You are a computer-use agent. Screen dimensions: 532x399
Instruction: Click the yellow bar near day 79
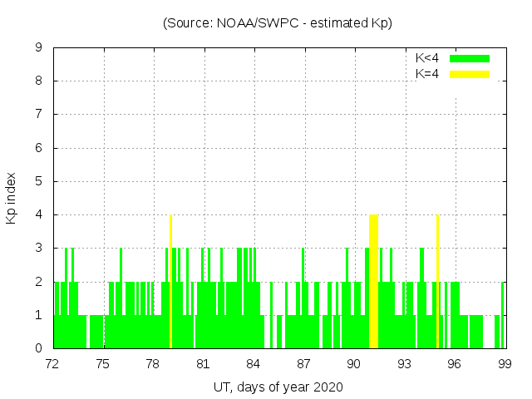pyautogui.click(x=170, y=281)
